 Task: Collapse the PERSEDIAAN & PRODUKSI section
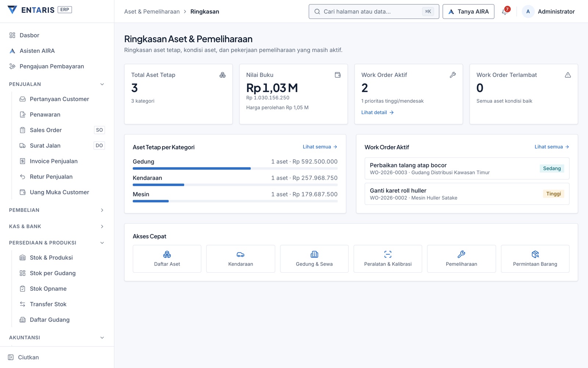(x=57, y=243)
